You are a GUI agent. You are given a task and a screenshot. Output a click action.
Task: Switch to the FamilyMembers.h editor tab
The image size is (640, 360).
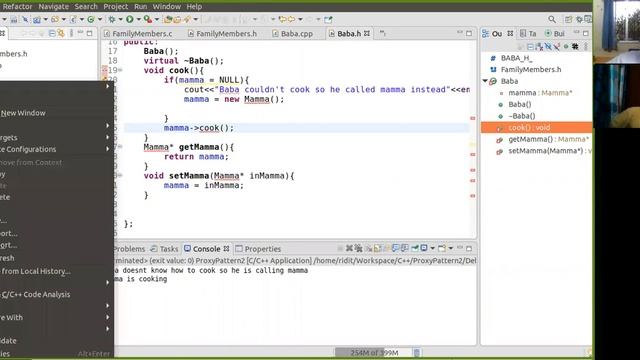pyautogui.click(x=222, y=33)
